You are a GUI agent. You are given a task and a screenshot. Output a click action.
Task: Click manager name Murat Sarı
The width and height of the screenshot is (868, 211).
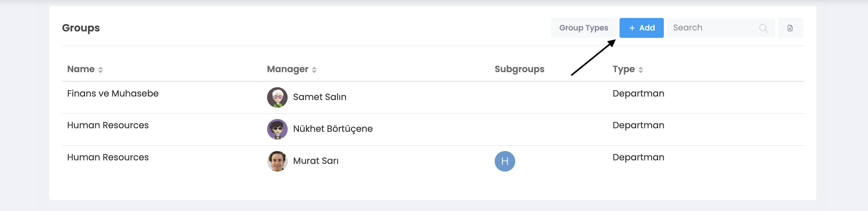pos(316,161)
